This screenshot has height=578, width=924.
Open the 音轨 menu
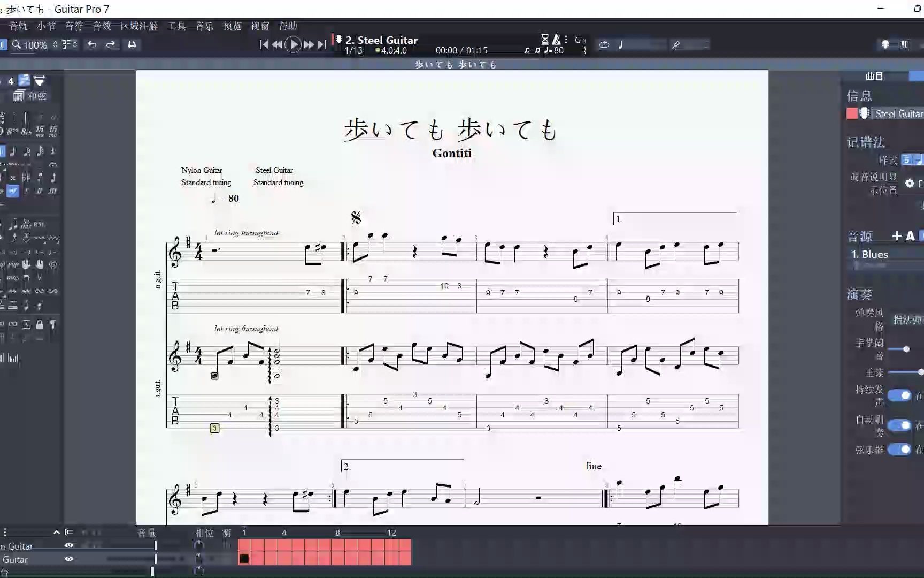(x=18, y=26)
